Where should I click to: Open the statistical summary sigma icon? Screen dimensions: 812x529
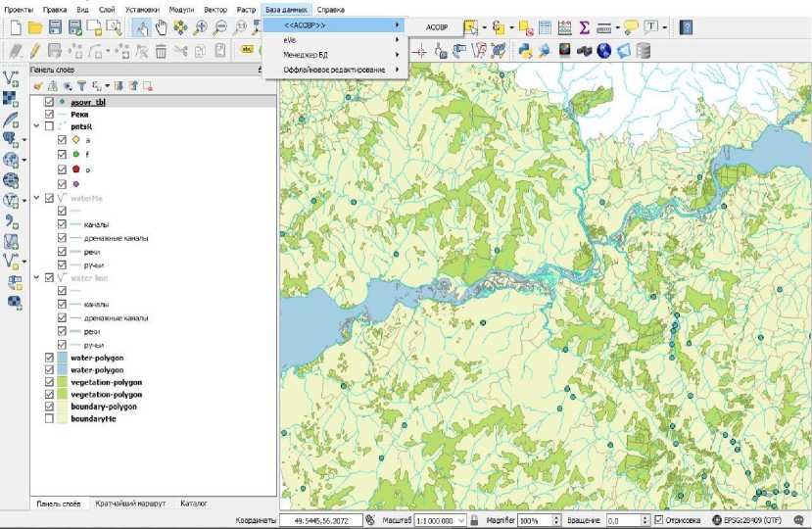click(x=585, y=27)
